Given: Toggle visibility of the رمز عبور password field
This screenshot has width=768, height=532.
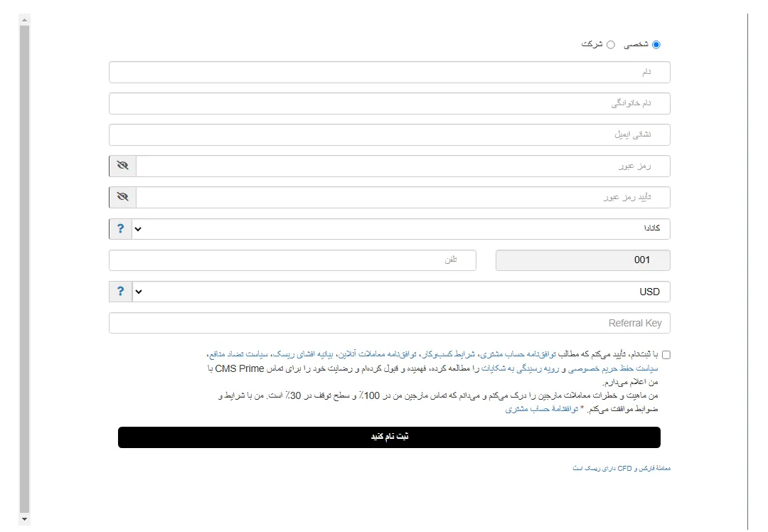Looking at the screenshot, I should (122, 166).
